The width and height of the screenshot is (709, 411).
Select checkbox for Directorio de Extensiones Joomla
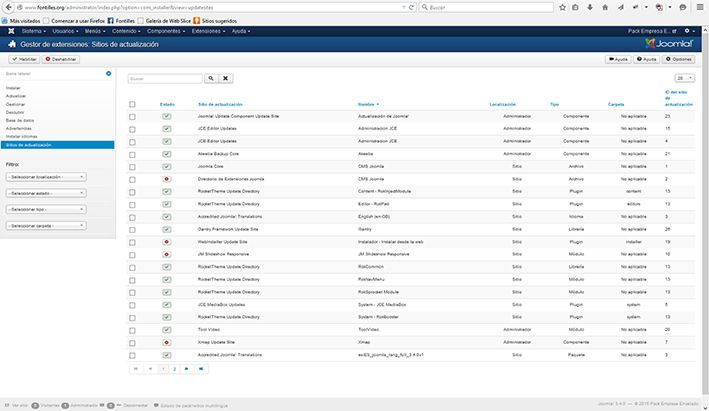pos(132,180)
